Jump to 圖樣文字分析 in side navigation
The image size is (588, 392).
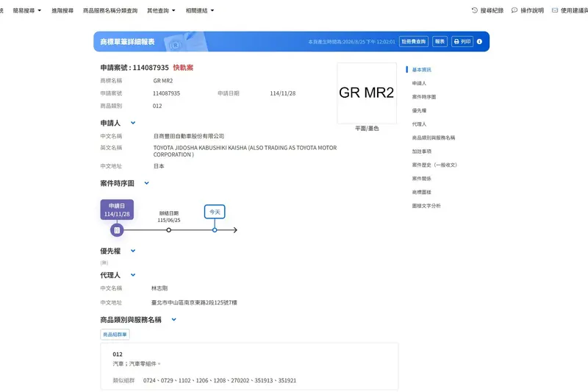(x=426, y=206)
